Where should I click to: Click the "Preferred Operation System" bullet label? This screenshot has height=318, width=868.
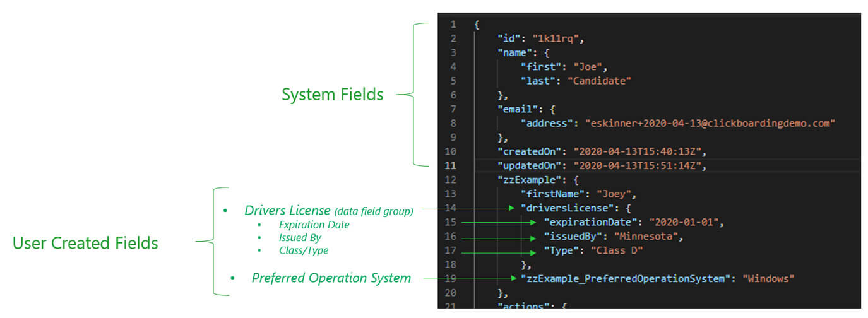pos(331,278)
